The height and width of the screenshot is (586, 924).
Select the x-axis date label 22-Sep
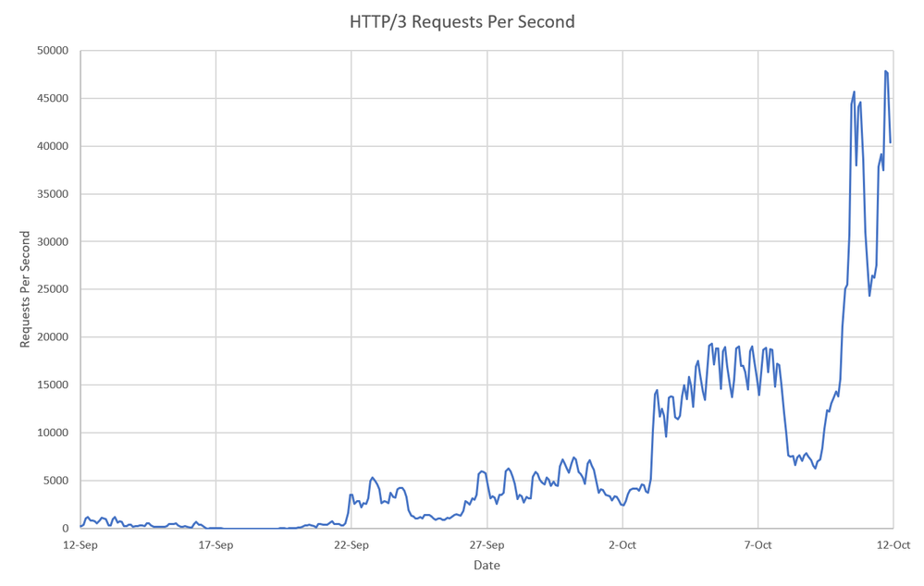pos(351,545)
